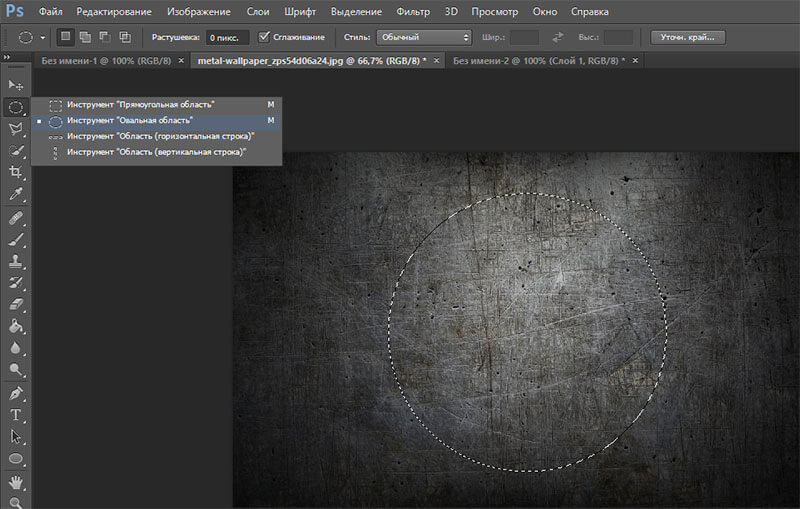Screen dimensions: 800x509
Task: Select the Move tool
Action: [15, 85]
